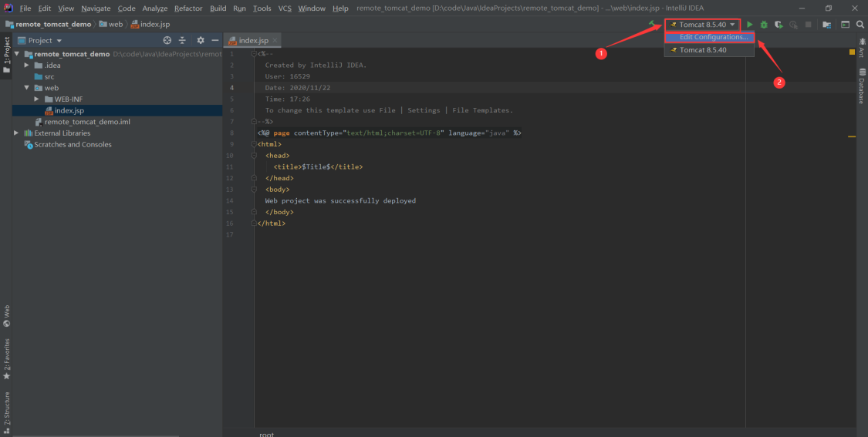Open the Run Anything terminal icon

pos(846,25)
